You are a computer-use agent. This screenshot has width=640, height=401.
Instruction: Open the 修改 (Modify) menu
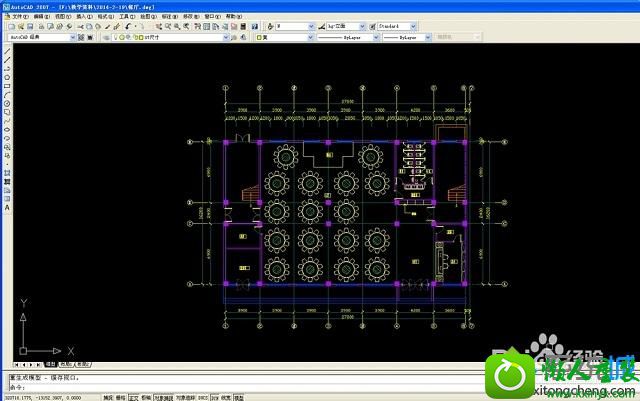point(191,16)
